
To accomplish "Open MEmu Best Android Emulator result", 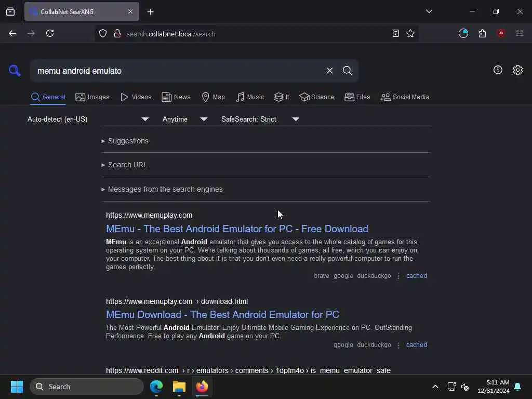I will (237, 229).
